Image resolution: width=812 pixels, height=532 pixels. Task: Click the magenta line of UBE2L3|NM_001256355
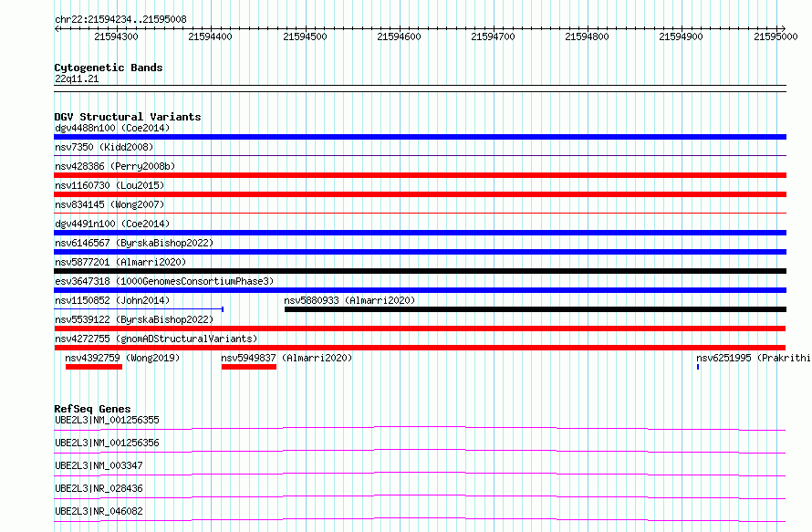(420, 428)
